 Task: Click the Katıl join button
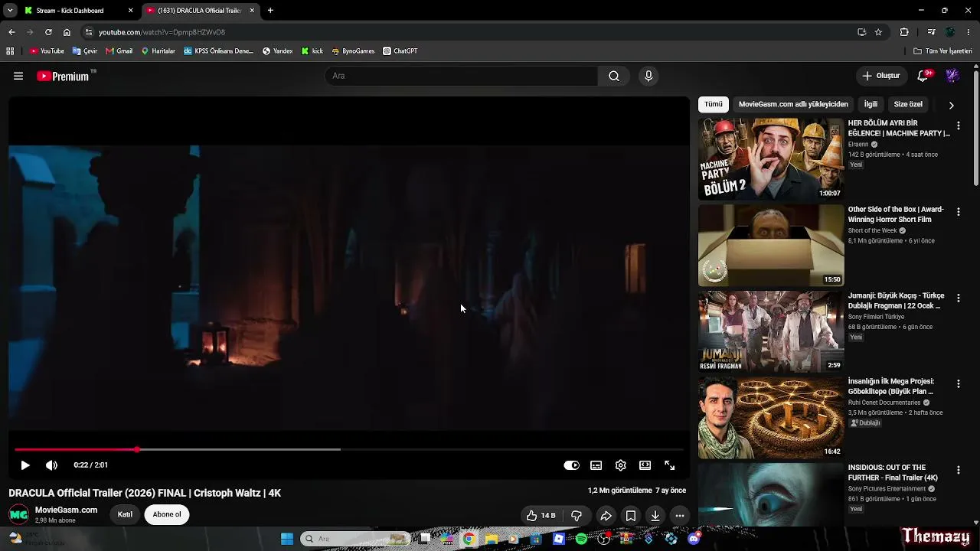[x=125, y=514]
